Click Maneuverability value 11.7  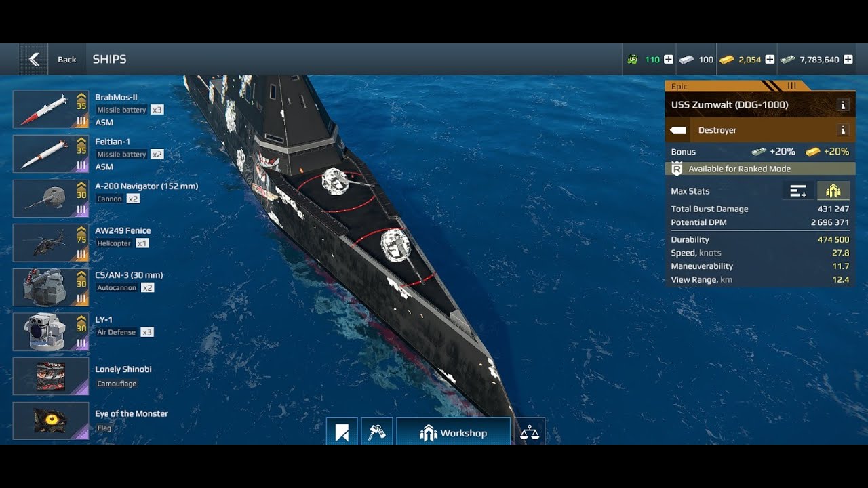(842, 266)
